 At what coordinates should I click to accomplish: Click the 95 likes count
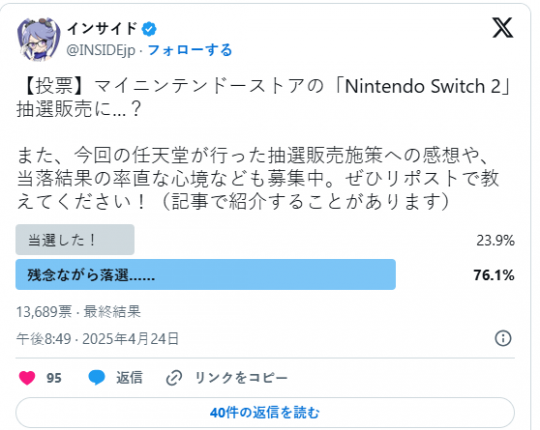click(54, 378)
